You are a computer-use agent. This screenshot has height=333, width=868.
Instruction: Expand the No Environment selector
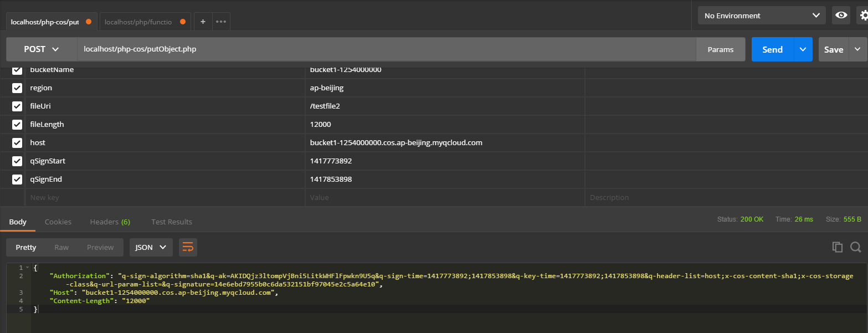tap(762, 16)
